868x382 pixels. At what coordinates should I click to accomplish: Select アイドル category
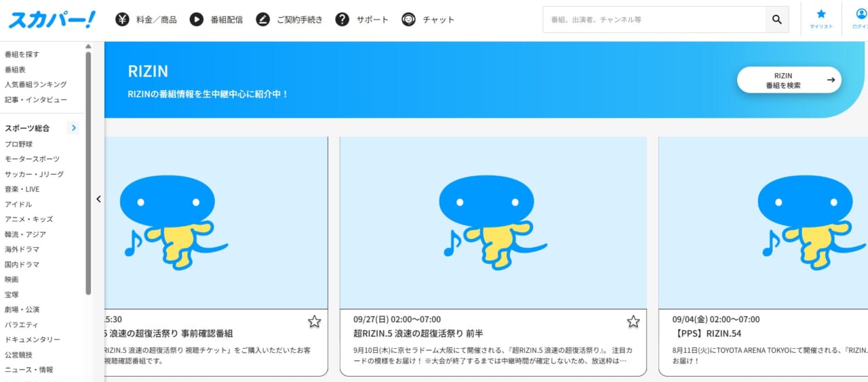18,204
